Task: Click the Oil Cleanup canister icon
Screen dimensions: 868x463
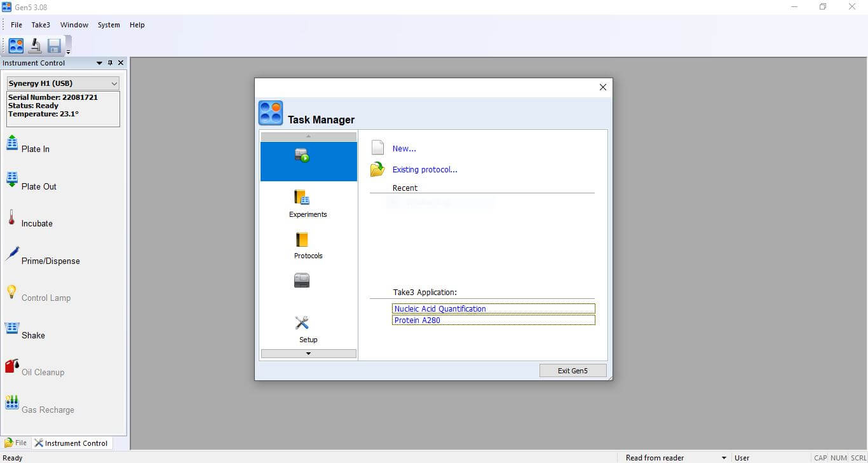Action: click(12, 366)
